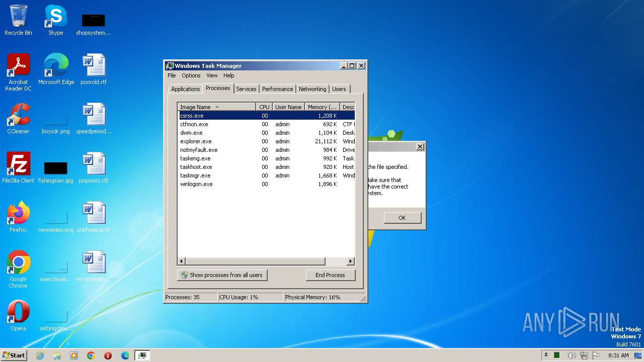644x362 pixels.
Task: Switch to the Users tab
Action: click(339, 89)
